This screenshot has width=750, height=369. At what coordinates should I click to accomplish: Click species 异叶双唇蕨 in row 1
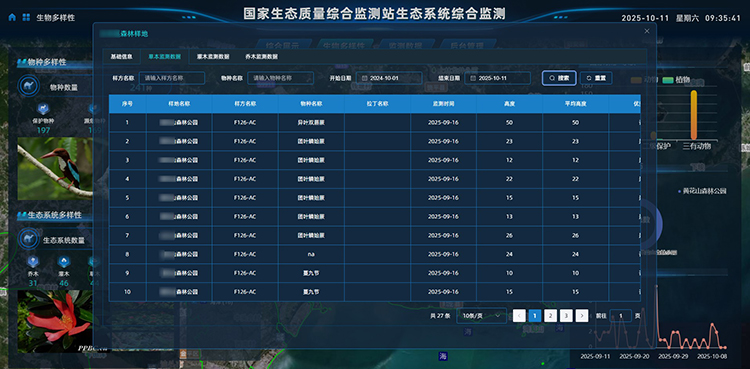click(311, 123)
